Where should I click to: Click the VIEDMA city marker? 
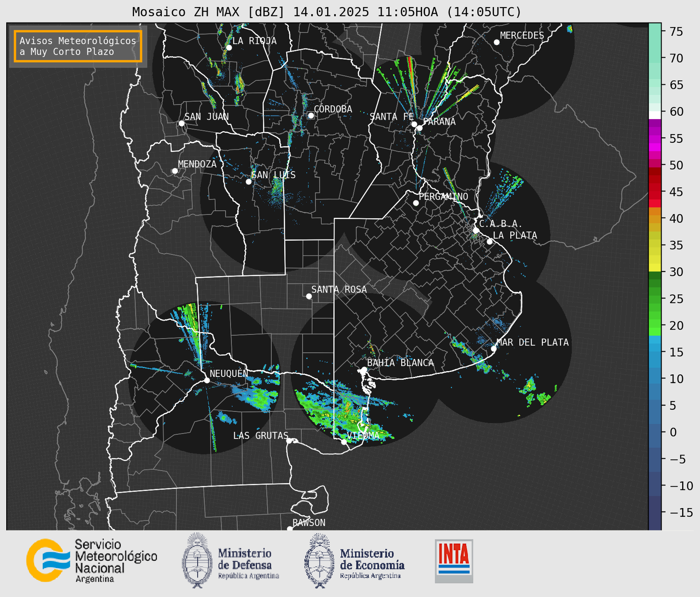click(344, 442)
